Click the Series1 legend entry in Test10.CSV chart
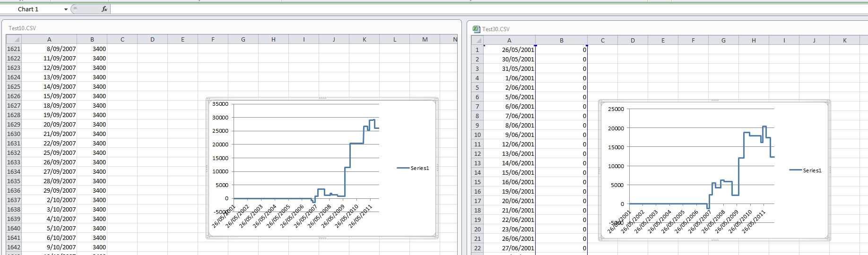The height and width of the screenshot is (255, 868). click(x=413, y=168)
